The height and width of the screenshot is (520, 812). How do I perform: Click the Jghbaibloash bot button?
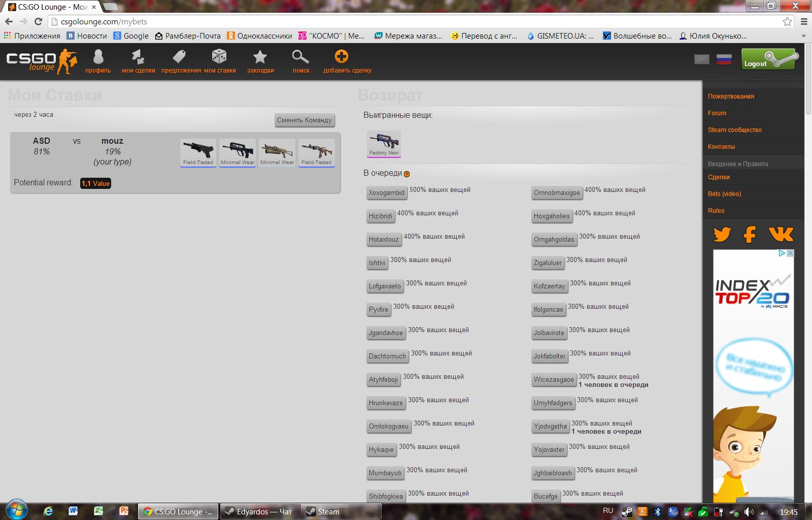(x=553, y=473)
